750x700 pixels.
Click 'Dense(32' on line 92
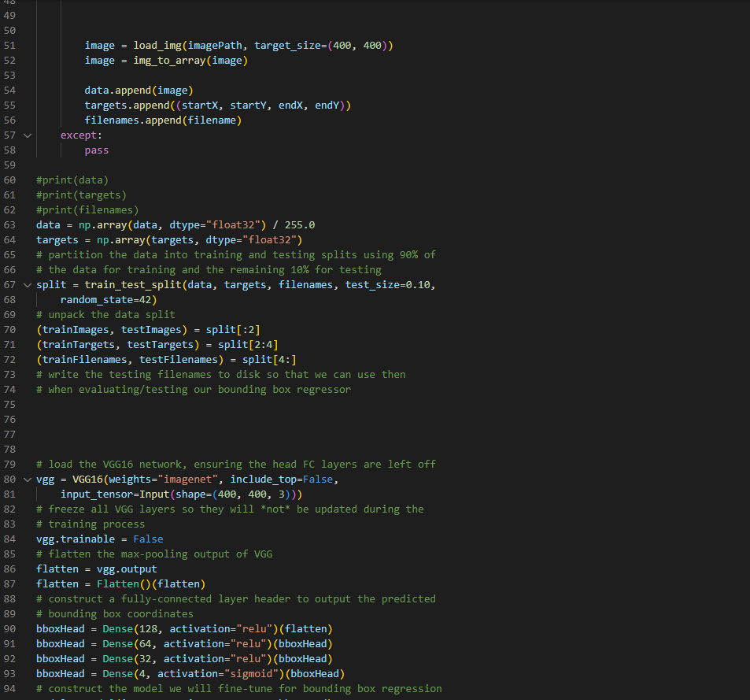pos(127,658)
